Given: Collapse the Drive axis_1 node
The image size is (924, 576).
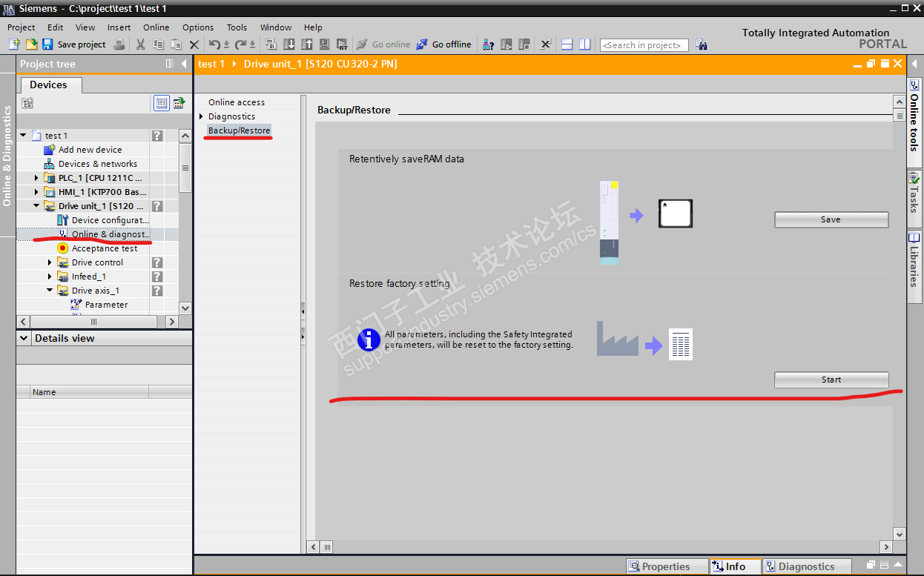Looking at the screenshot, I should [50, 291].
